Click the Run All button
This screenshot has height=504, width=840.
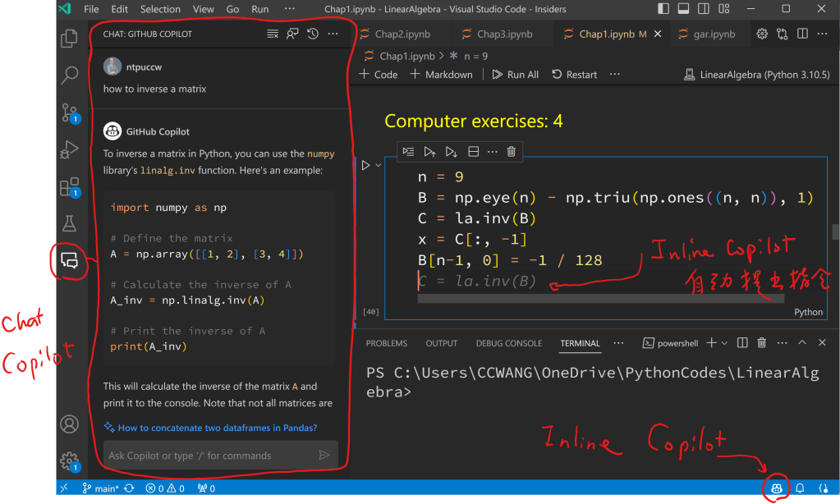(516, 74)
